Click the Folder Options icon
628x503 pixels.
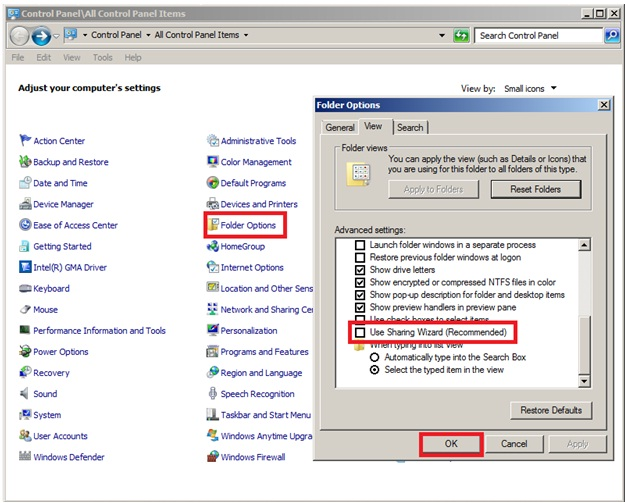point(213,225)
